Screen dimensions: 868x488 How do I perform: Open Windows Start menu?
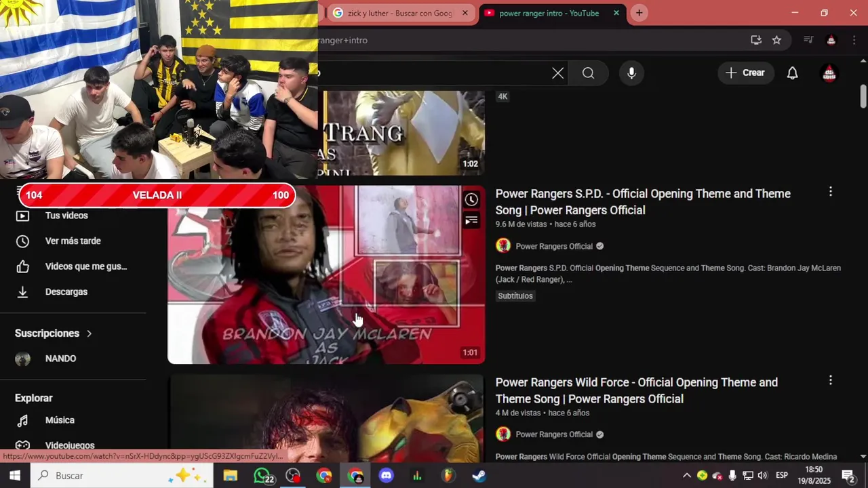15,476
